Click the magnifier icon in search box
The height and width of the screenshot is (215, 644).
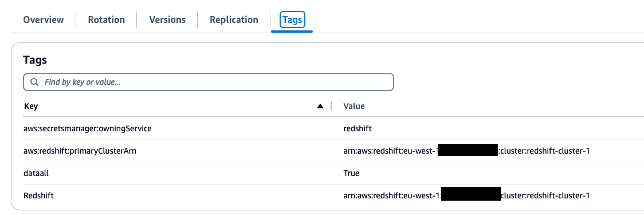[34, 82]
